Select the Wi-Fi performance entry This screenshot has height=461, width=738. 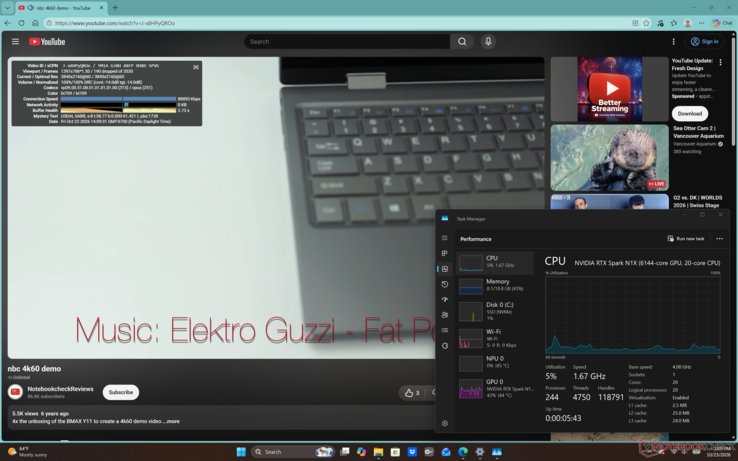(x=495, y=338)
